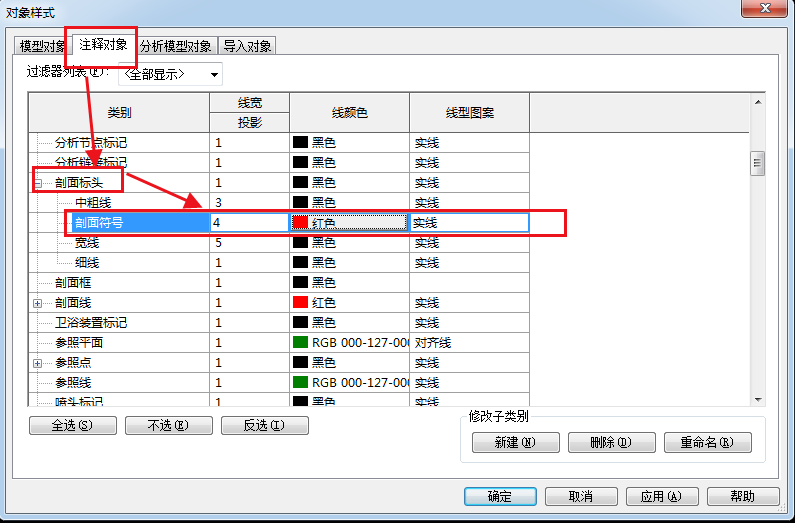Click line weight cell 5 of 宽线
Screen dimensions: 795x523
click(x=249, y=243)
